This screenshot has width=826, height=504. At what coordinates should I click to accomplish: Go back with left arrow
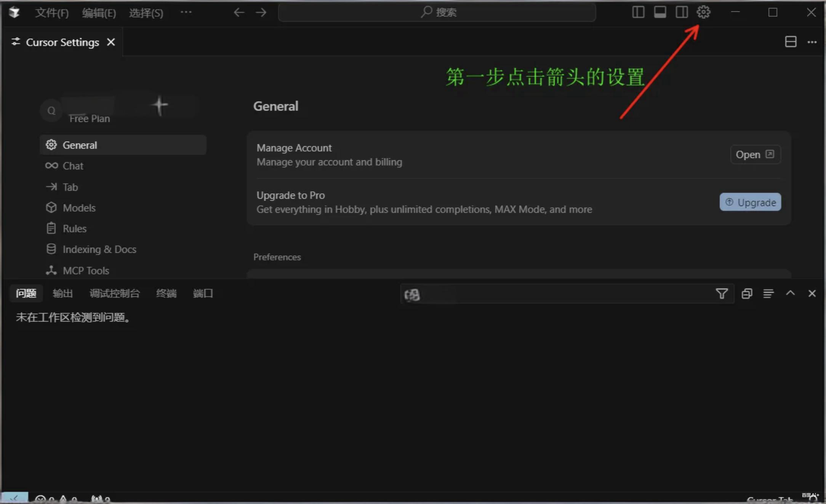pyautogui.click(x=239, y=13)
